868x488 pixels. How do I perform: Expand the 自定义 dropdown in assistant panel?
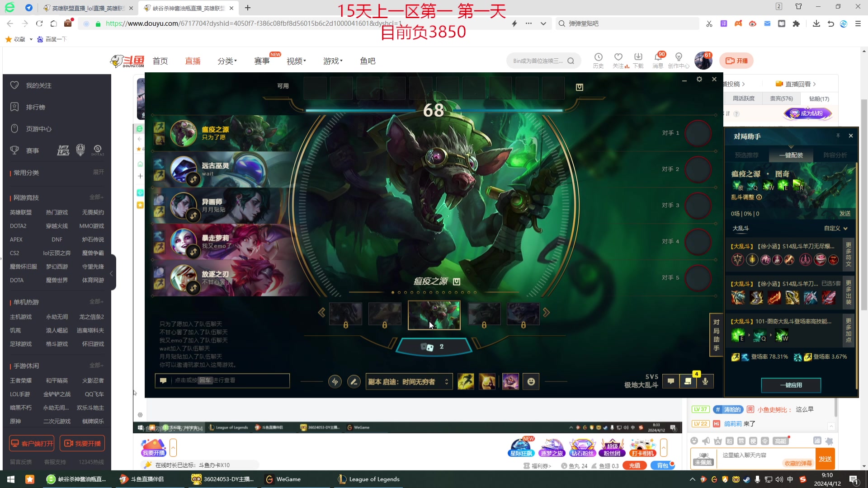click(835, 228)
